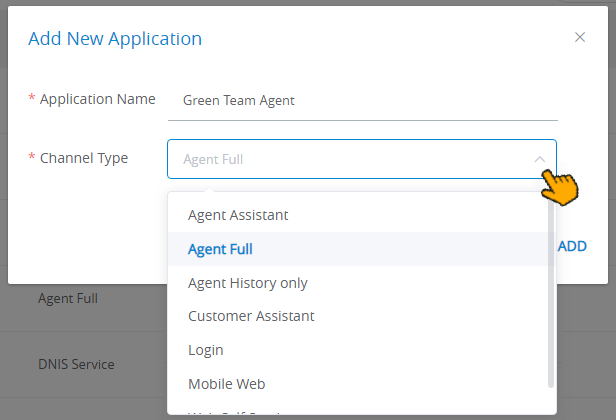This screenshot has height=420, width=616.
Task: Select the Agent Full row behind dialog
Action: [68, 299]
